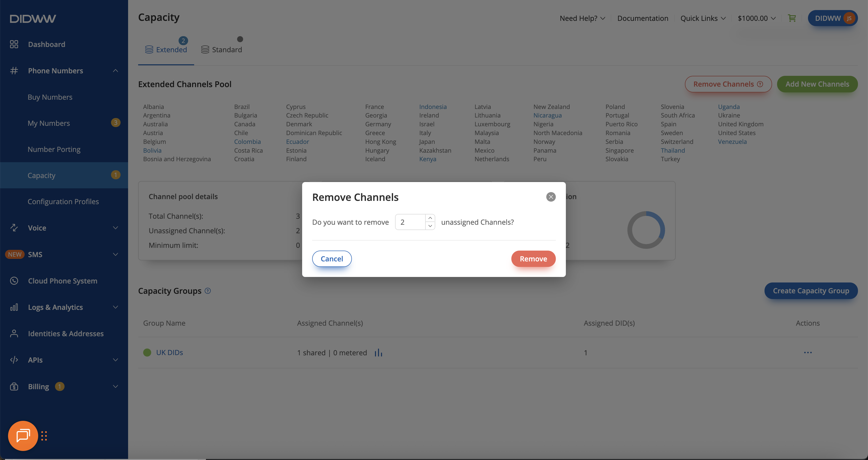Viewport: 868px width, 460px height.
Task: Open the three-dots actions menu for UK DIDs
Action: (x=808, y=353)
